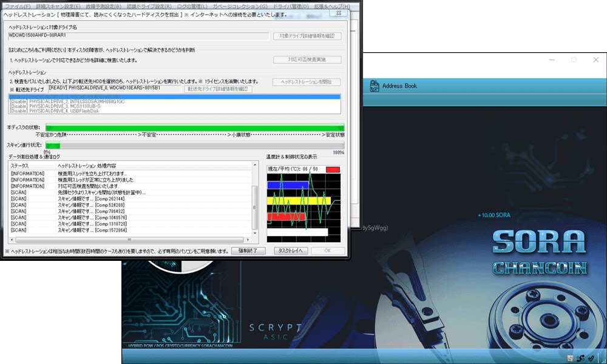Image resolution: width=607 pixels, height=364 pixels.
Task: Open the ガベージコレクション(G) menu
Action: (240, 7)
